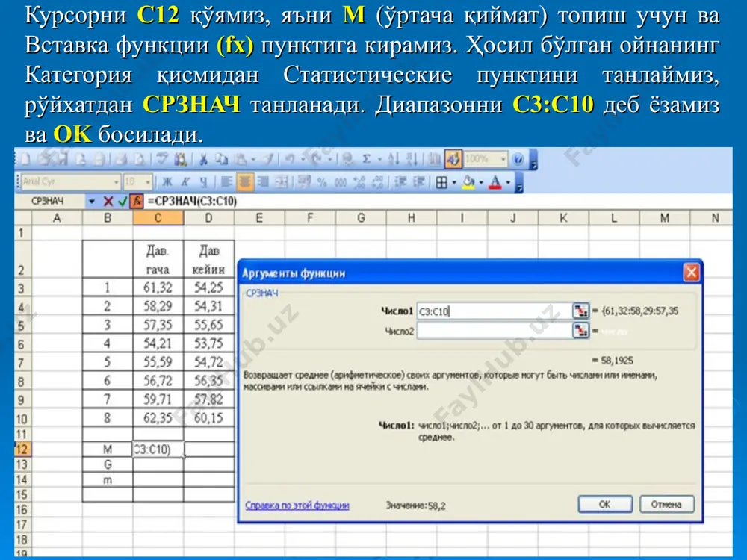Toggle Underline (Ч) formatting
This screenshot has width=747, height=560.
[203, 181]
